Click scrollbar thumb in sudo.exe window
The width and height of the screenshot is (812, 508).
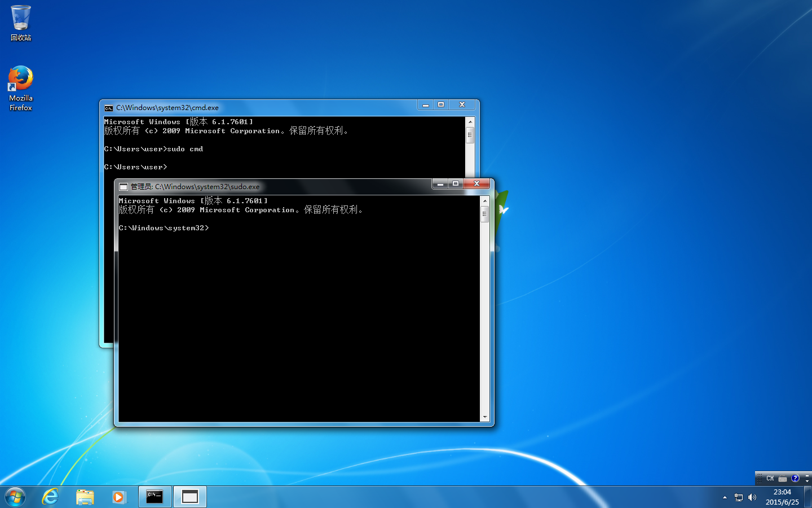pyautogui.click(x=484, y=214)
